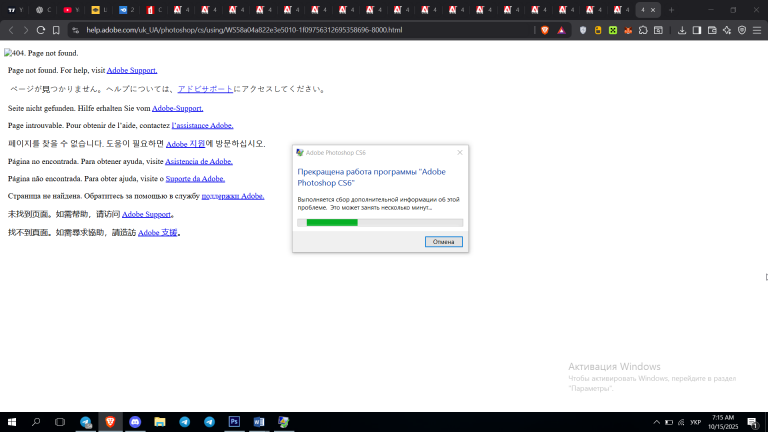
Task: Go back with the browser back arrow
Action: [11, 30]
